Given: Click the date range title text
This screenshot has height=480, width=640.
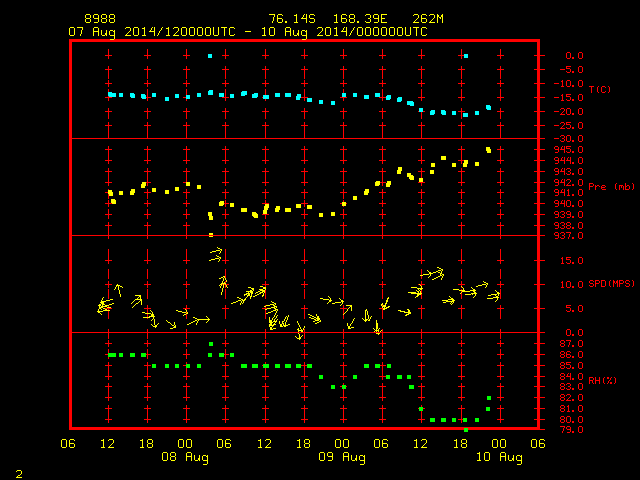Looking at the screenshot, I should point(248,32).
